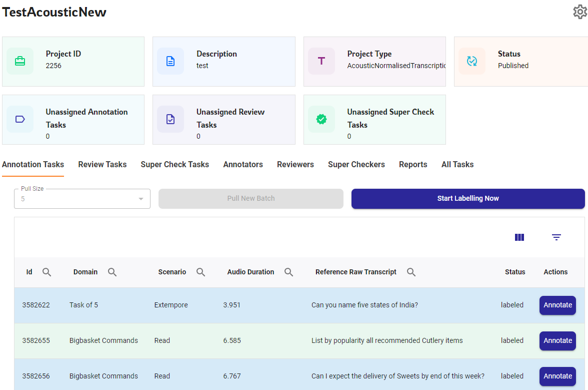Click the Description value 'test'

click(202, 66)
